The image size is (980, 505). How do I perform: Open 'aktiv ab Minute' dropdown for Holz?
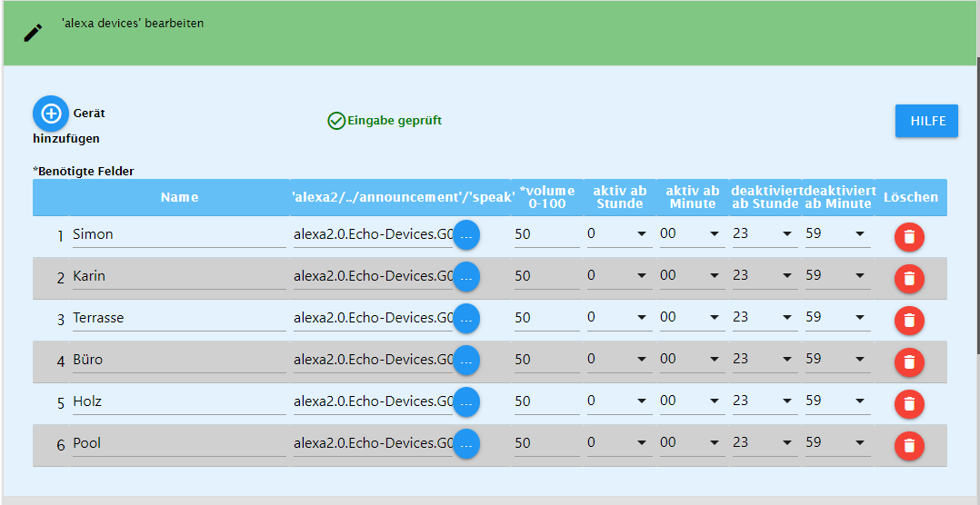coord(692,401)
